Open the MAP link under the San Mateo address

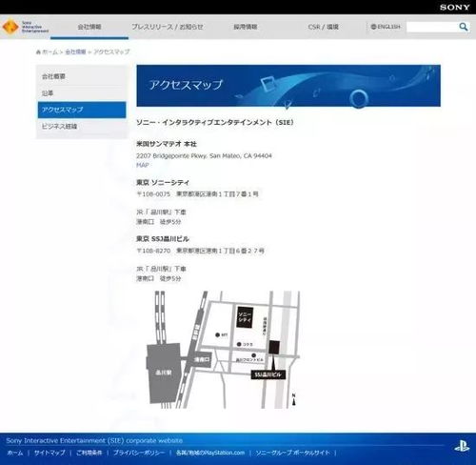click(143, 165)
